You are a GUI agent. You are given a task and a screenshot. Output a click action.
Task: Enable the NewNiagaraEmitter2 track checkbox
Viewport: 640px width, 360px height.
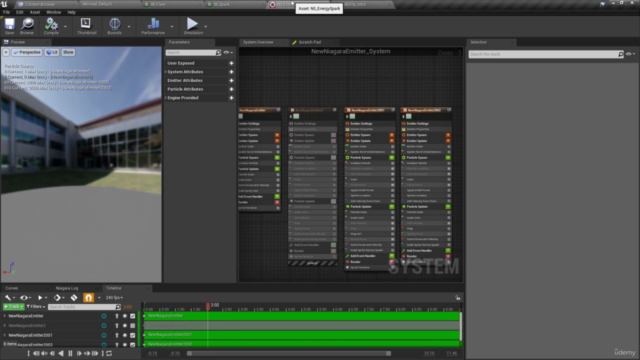pos(133,326)
